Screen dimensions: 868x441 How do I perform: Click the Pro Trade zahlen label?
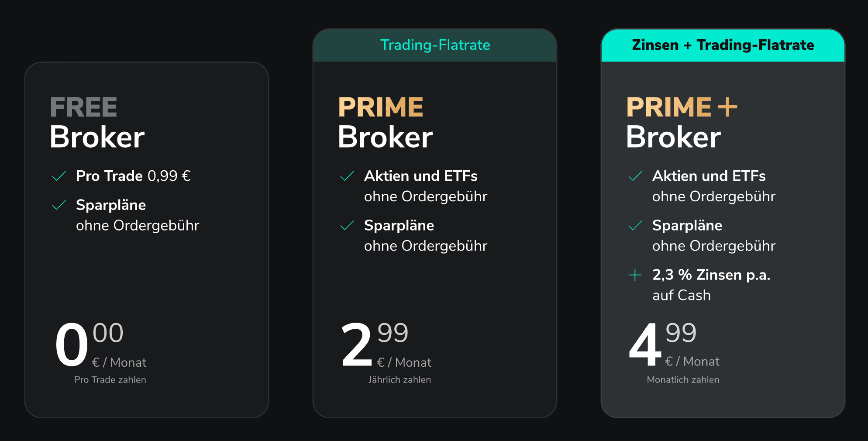[x=110, y=380]
